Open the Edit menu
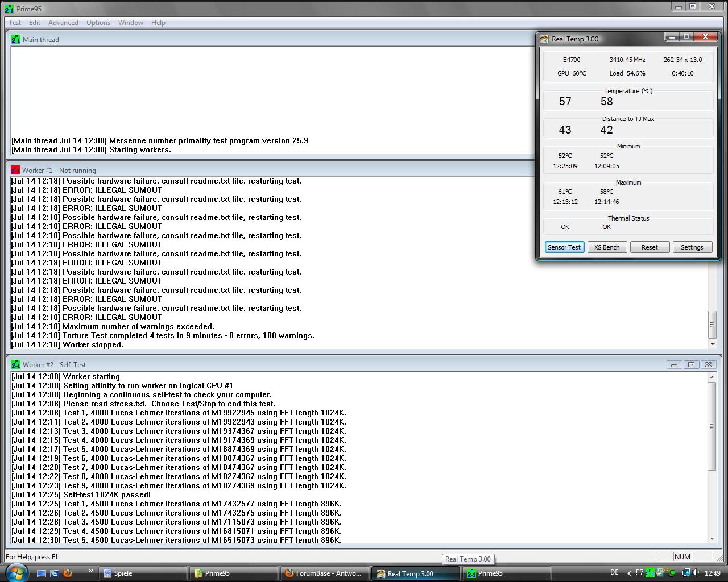Image resolution: width=728 pixels, height=582 pixels. (x=35, y=23)
